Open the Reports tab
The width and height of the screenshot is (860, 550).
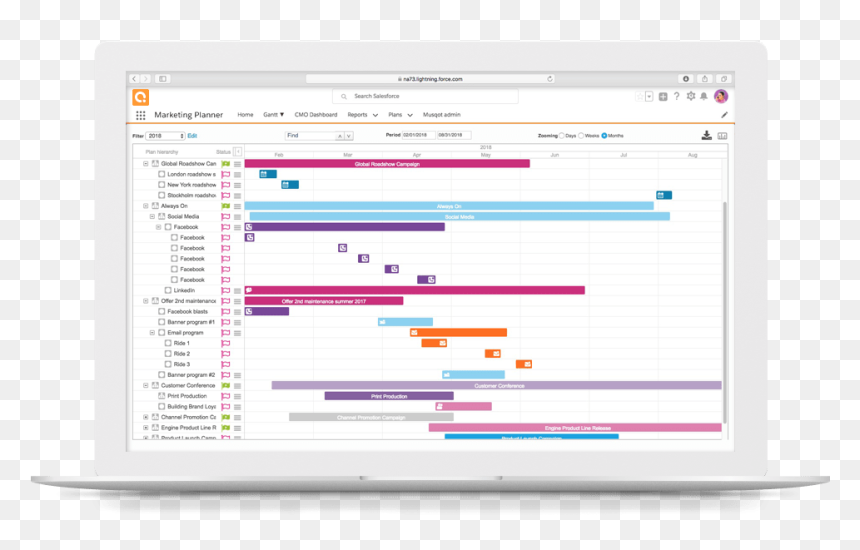(x=357, y=115)
